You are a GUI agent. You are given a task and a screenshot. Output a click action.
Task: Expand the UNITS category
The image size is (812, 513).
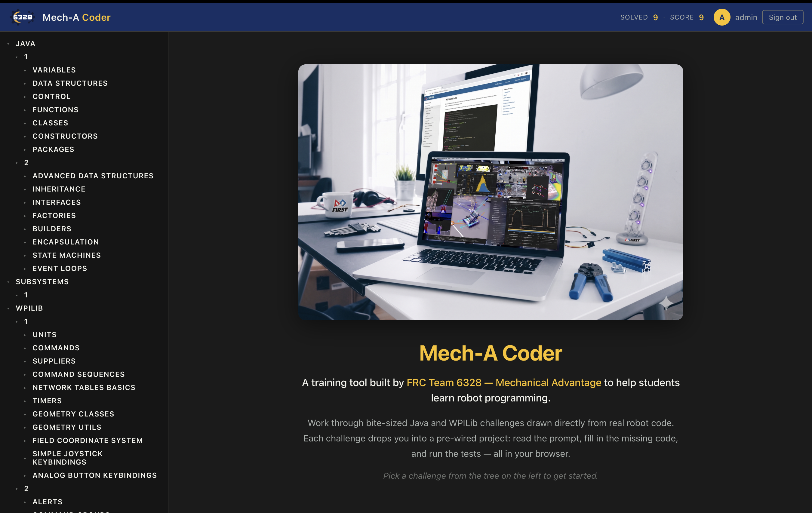click(x=45, y=335)
